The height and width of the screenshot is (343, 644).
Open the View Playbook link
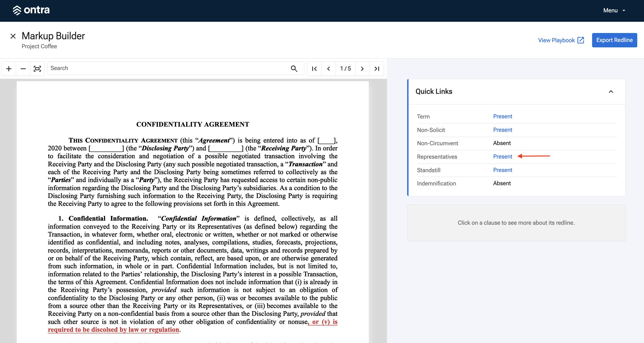561,40
